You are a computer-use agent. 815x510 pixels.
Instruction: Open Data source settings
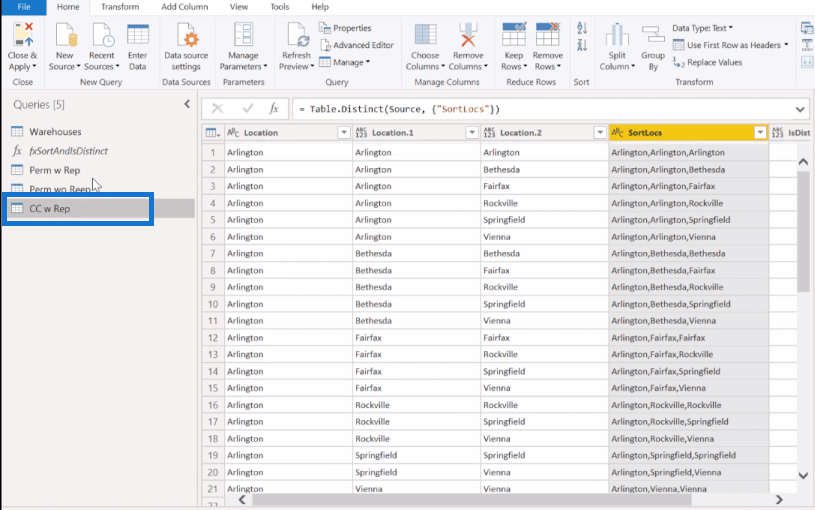tap(187, 37)
